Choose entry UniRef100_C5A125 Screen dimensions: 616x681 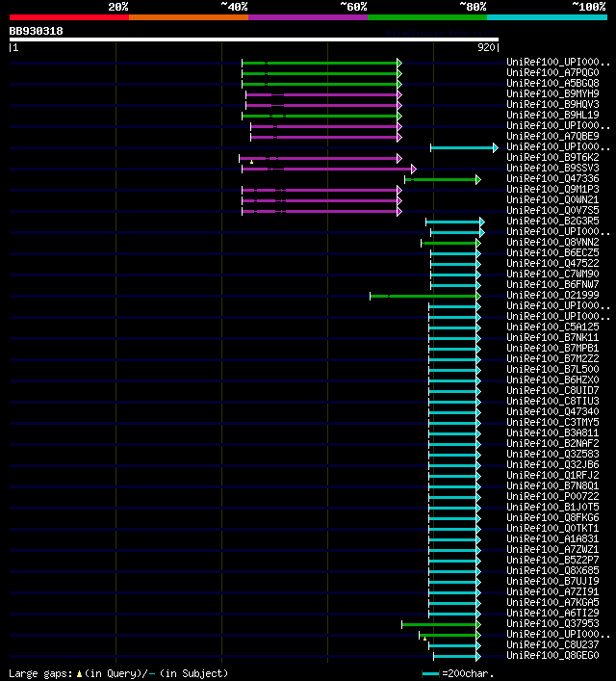pyautogui.click(x=552, y=327)
